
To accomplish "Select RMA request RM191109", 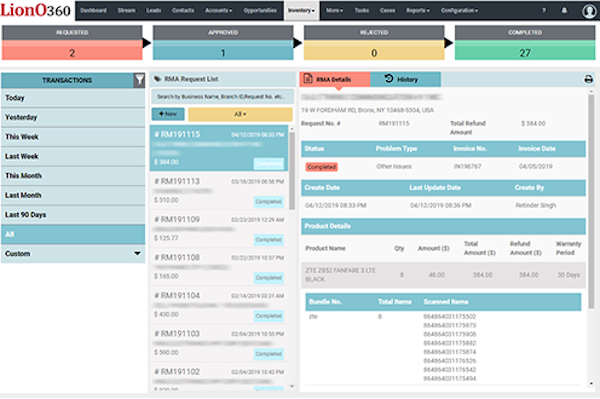I will 219,229.
